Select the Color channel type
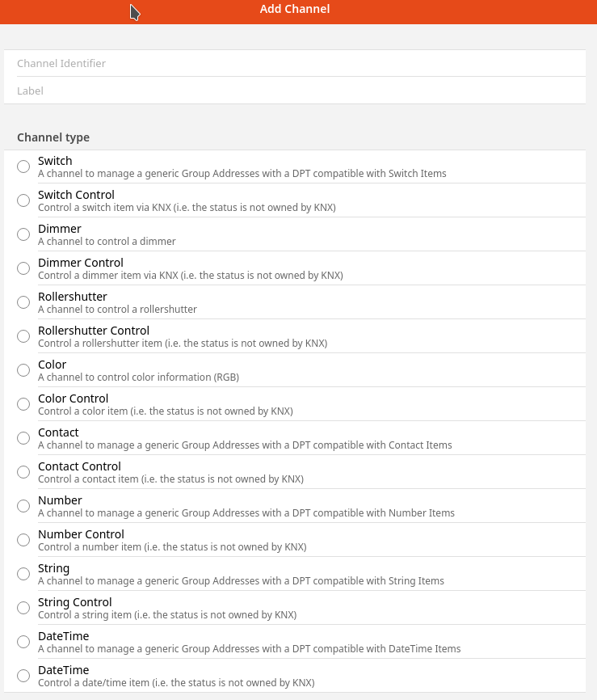Screen dimensions: 597x700 click(23, 370)
